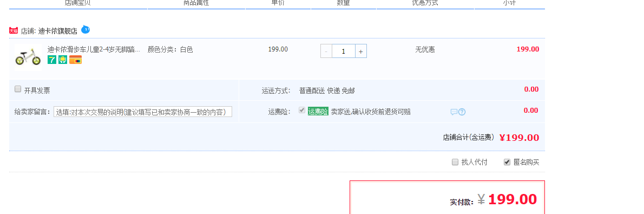Click the 卖家送,确认收货前退货可赔 text

pyautogui.click(x=371, y=112)
